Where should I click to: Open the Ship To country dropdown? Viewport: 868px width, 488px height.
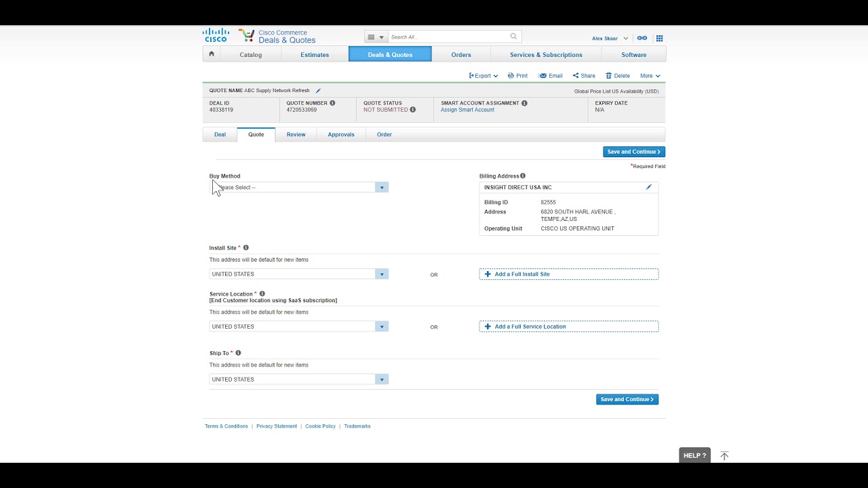pos(299,380)
